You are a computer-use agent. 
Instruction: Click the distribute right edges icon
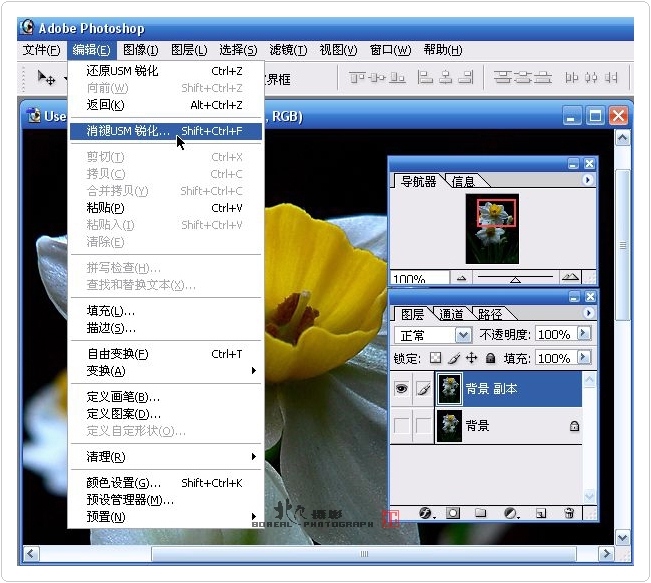[611, 78]
